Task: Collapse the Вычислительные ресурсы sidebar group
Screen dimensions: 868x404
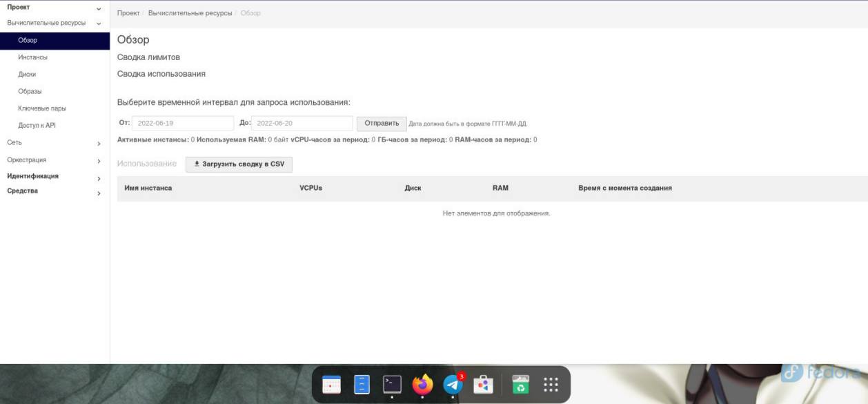Action: pos(54,23)
